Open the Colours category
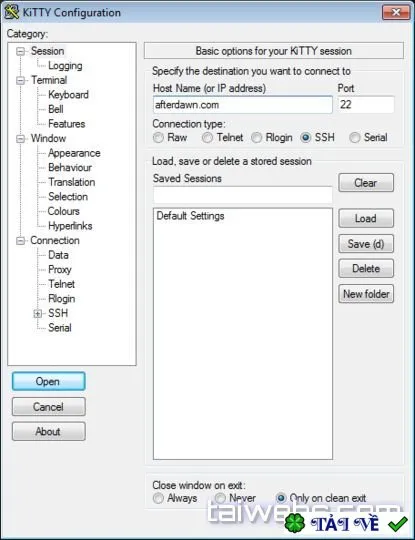 tap(64, 211)
